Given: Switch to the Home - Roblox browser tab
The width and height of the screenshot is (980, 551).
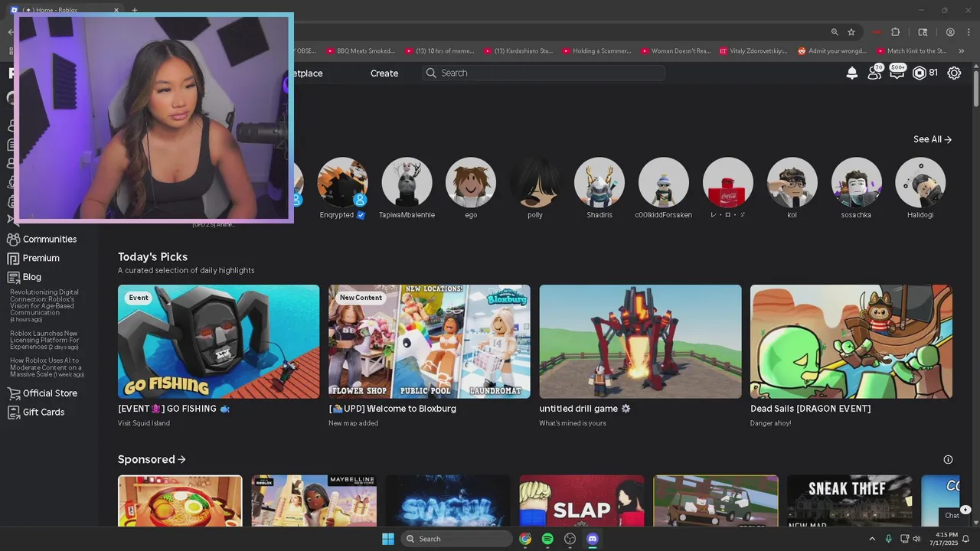Looking at the screenshot, I should [65, 11].
